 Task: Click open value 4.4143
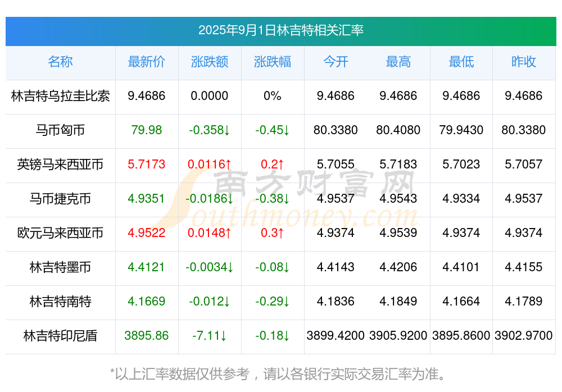point(336,267)
